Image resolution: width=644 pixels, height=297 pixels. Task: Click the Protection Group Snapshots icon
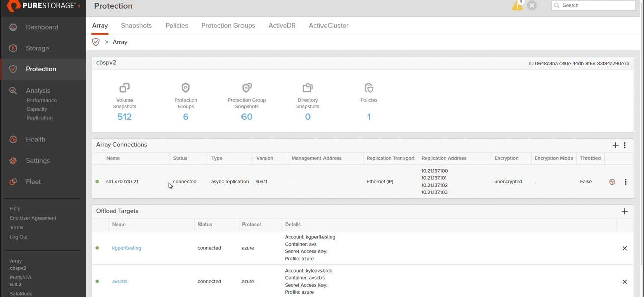point(247,88)
